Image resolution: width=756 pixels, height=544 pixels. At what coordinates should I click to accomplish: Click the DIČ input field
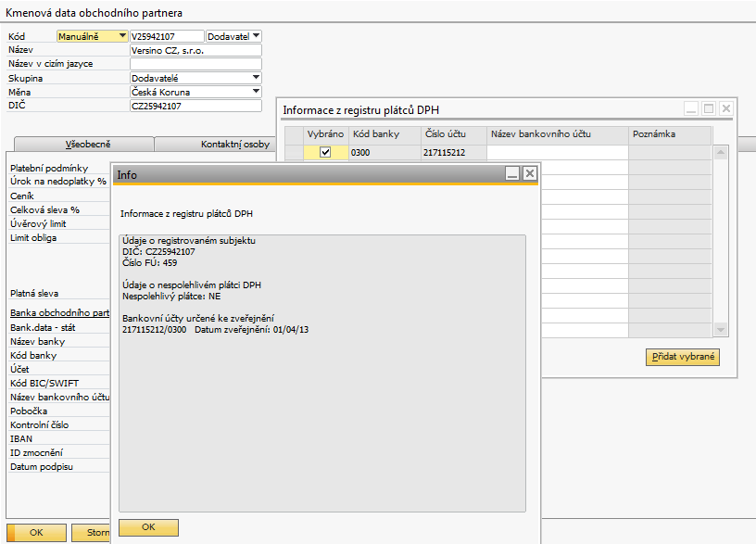(195, 106)
